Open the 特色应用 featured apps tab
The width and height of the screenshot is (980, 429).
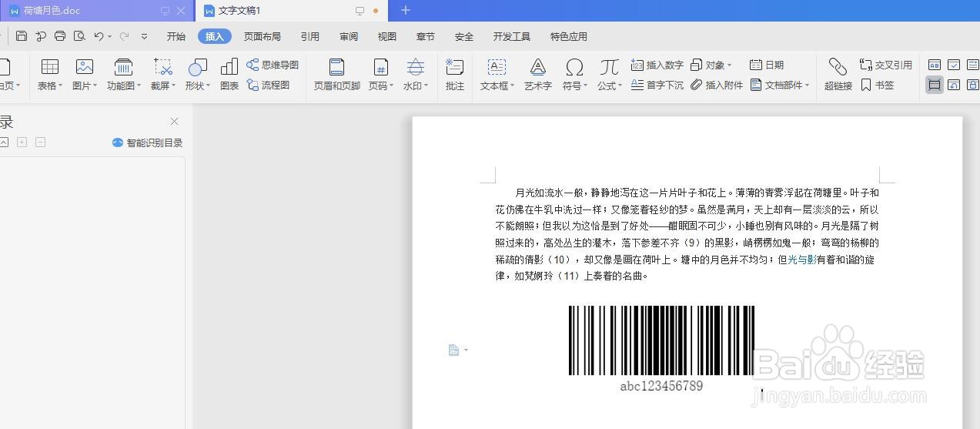pos(569,36)
